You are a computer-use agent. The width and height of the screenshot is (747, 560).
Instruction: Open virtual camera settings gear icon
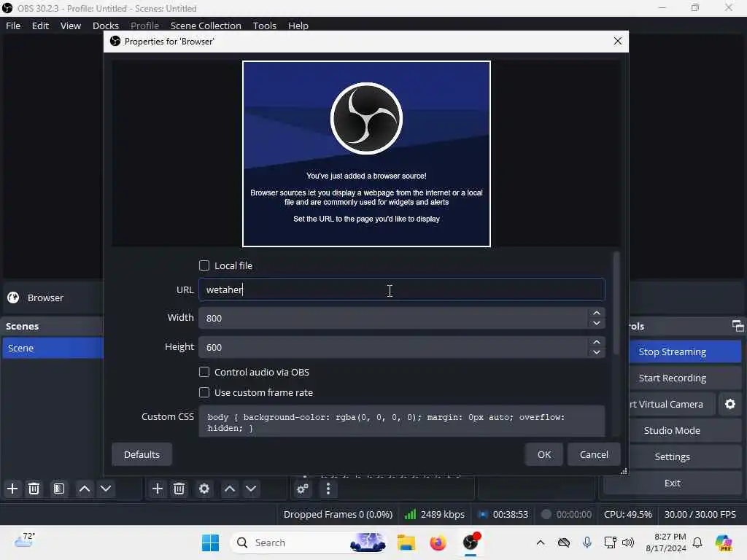pos(729,404)
